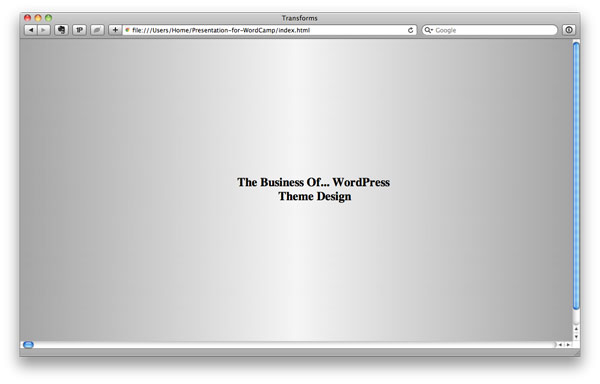Screen dimensions: 600x384
Task: Click the vertical scrollbar blue thumb
Action: (576, 176)
